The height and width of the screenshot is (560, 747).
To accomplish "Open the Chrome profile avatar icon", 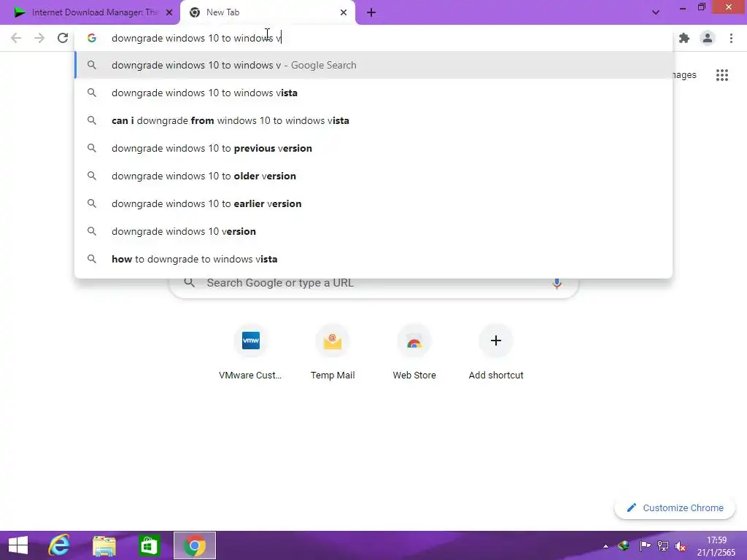I will (708, 38).
